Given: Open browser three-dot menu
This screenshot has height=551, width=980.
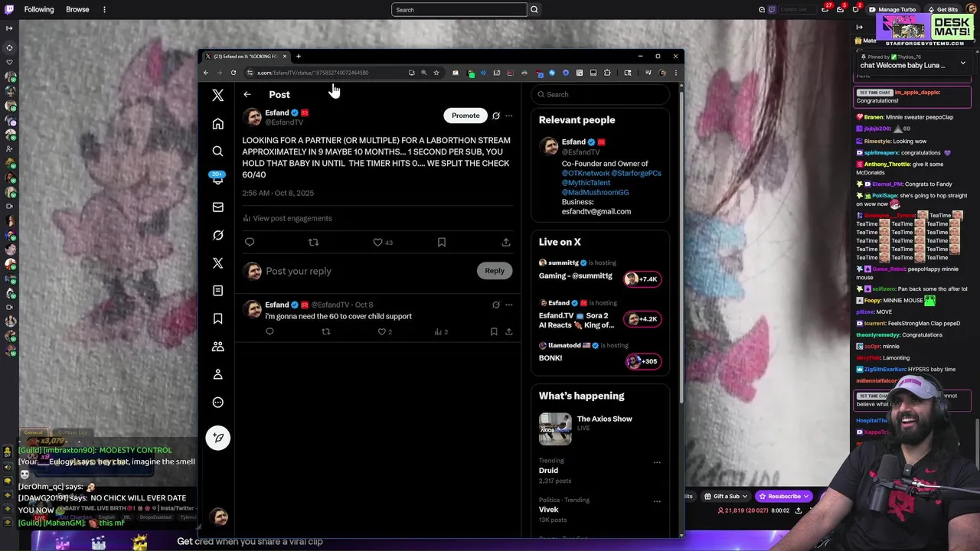Looking at the screenshot, I should (x=675, y=73).
